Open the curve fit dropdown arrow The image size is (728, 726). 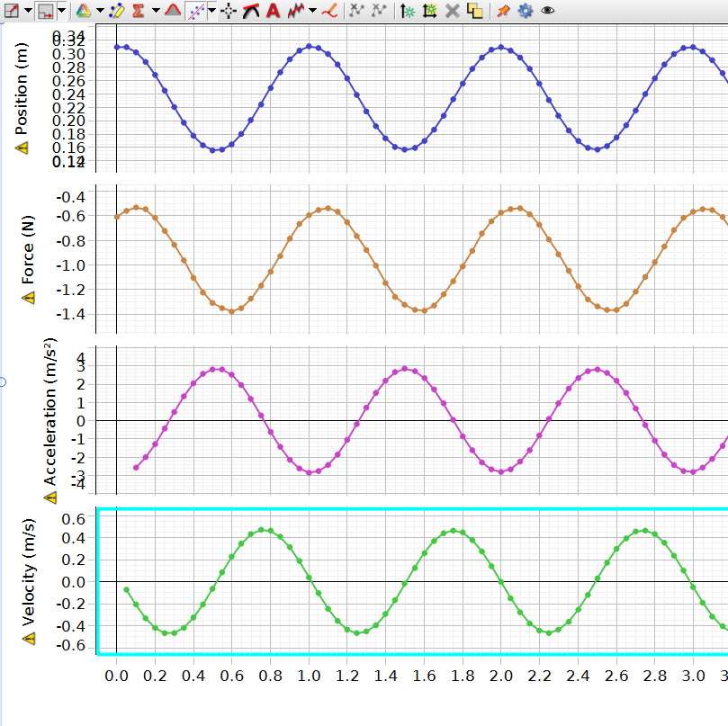pyautogui.click(x=211, y=11)
